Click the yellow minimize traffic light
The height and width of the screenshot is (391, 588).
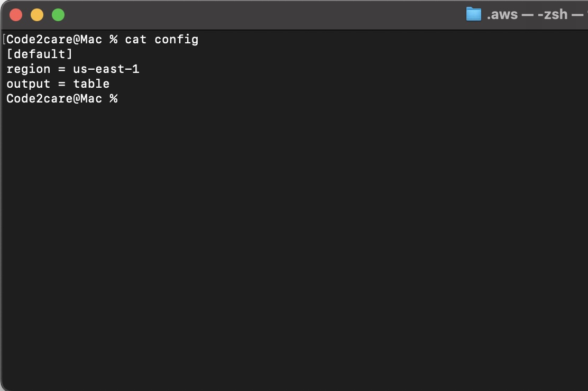pyautogui.click(x=37, y=15)
